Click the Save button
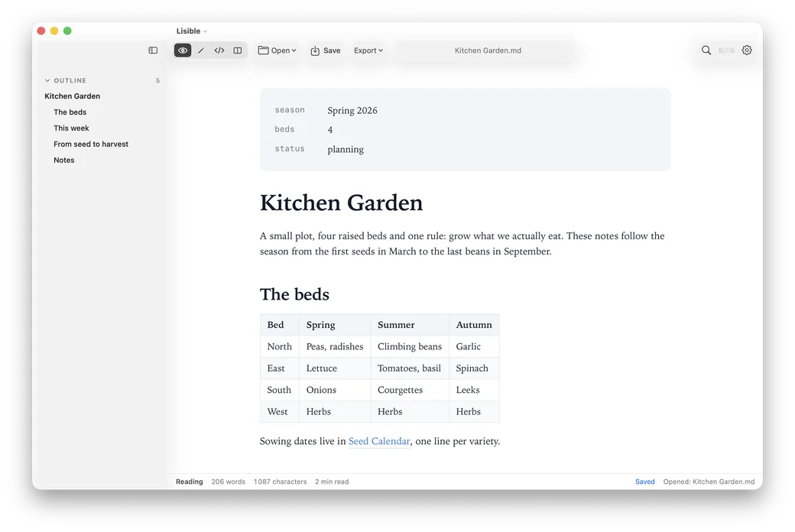 (x=325, y=50)
